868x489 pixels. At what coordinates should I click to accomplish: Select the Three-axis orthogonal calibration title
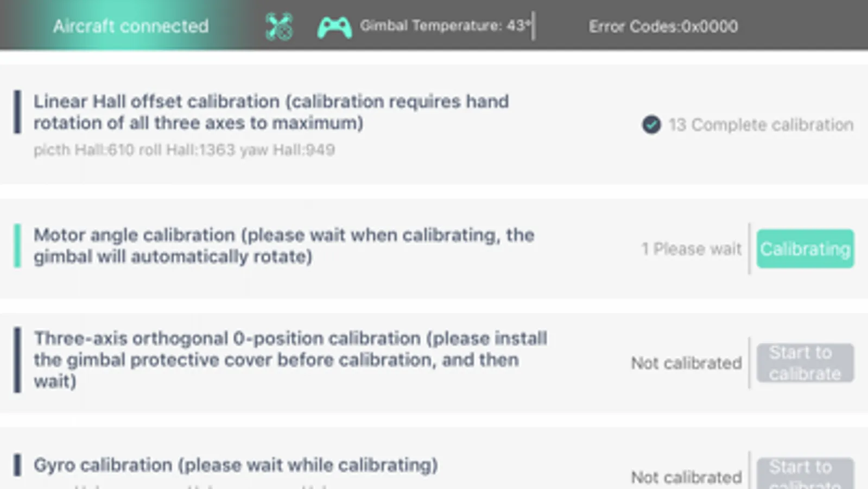(x=290, y=360)
